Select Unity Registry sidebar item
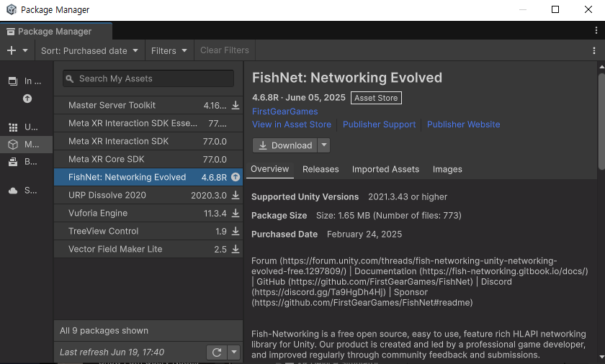Screen dimensions: 605x364 [x=26, y=127]
